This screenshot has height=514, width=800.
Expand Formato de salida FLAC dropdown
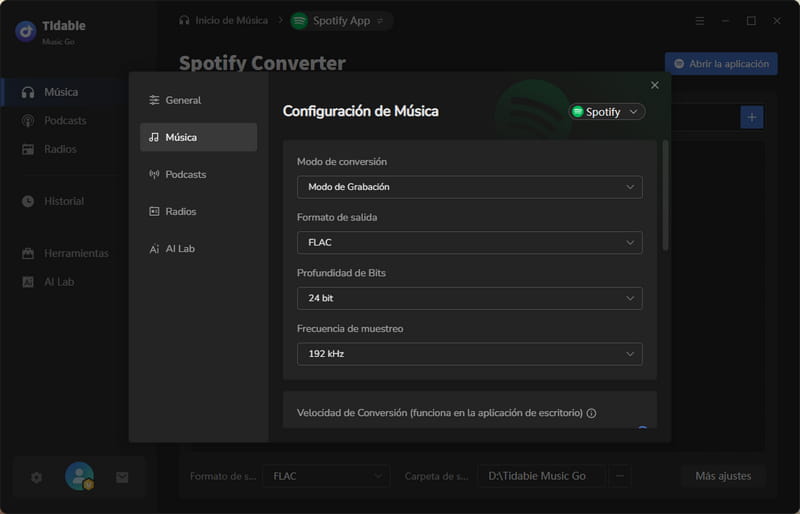click(469, 242)
